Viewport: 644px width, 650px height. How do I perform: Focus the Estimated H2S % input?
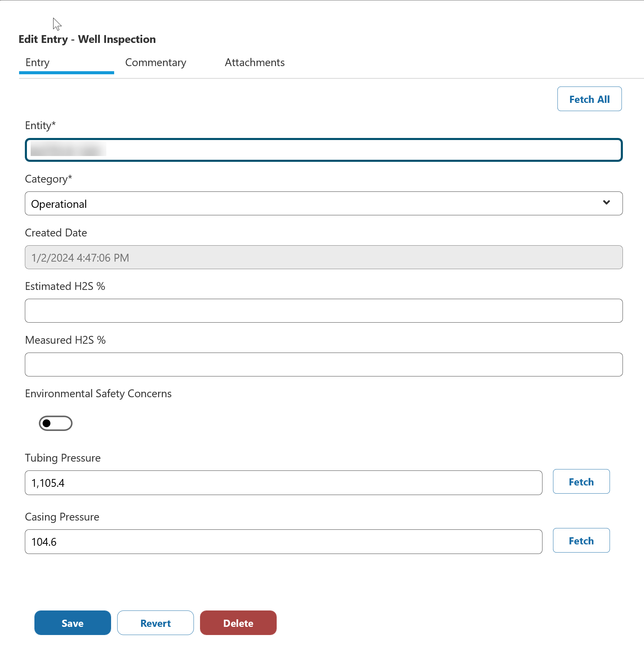point(324,311)
